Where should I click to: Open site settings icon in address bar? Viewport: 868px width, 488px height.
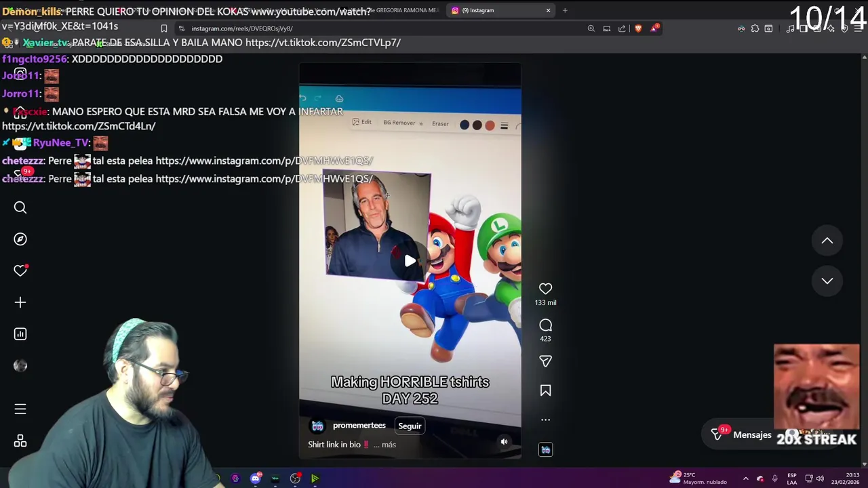(181, 28)
